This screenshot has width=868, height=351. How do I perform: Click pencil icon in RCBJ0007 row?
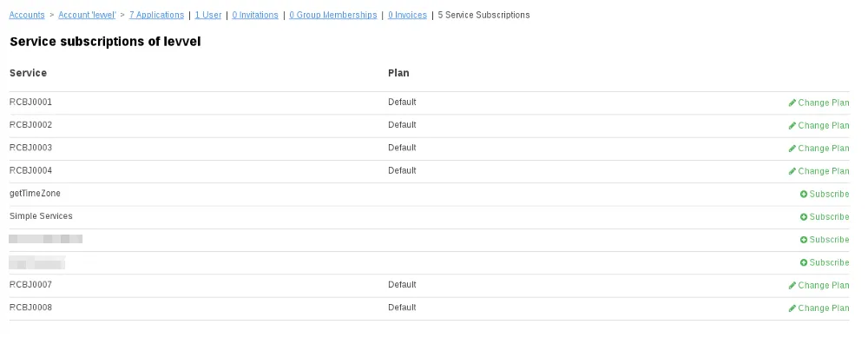(792, 285)
